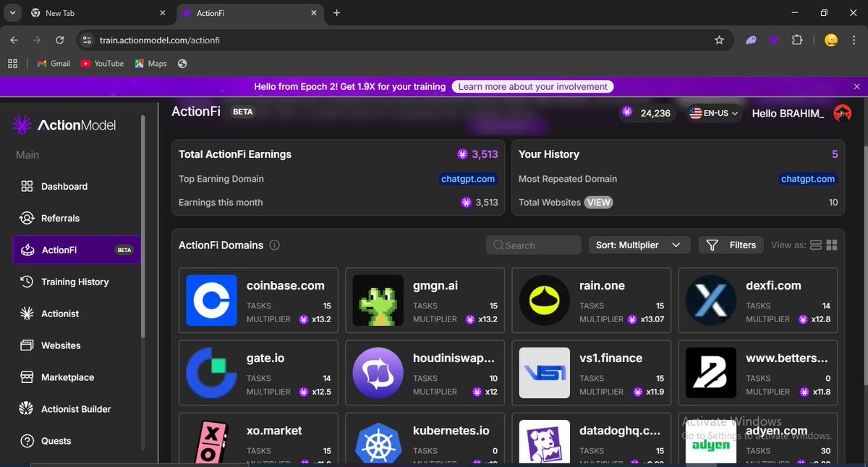
Task: Click Learn more about your involvement
Action: click(x=533, y=86)
